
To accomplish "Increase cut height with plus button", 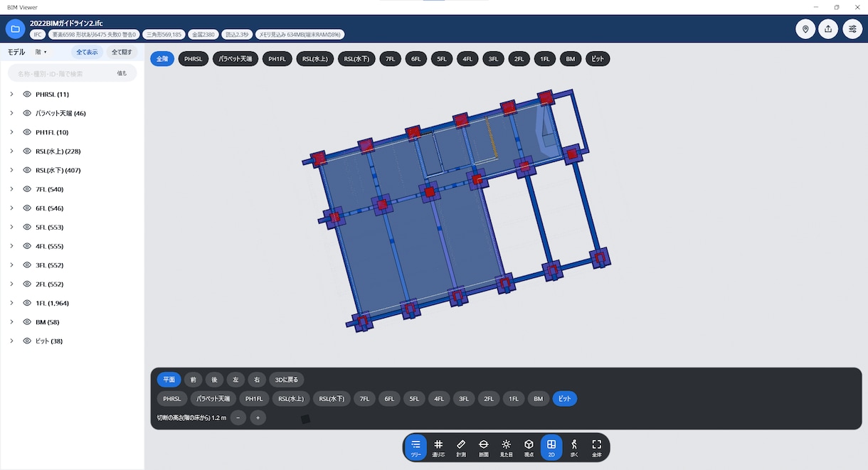I will (x=258, y=417).
